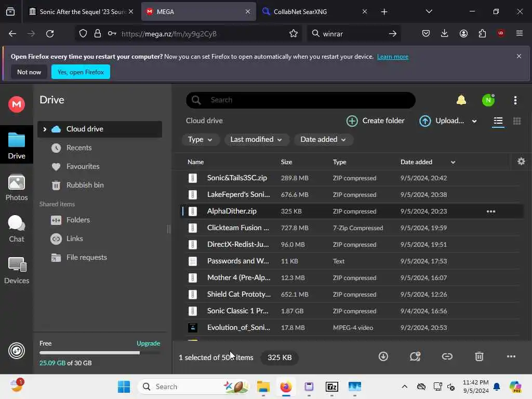532x399 pixels.
Task: Open the Links shared item
Action: pos(75,238)
